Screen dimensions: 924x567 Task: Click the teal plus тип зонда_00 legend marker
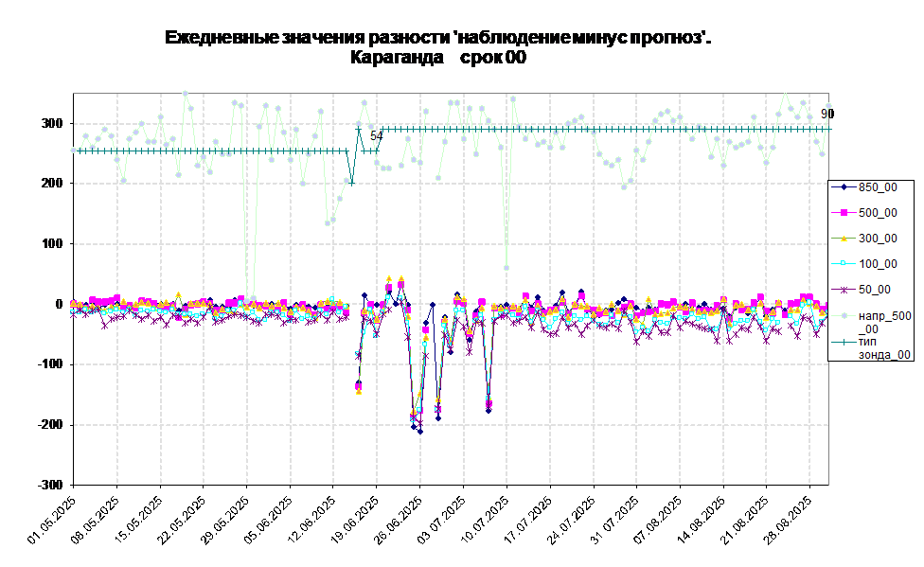click(844, 341)
